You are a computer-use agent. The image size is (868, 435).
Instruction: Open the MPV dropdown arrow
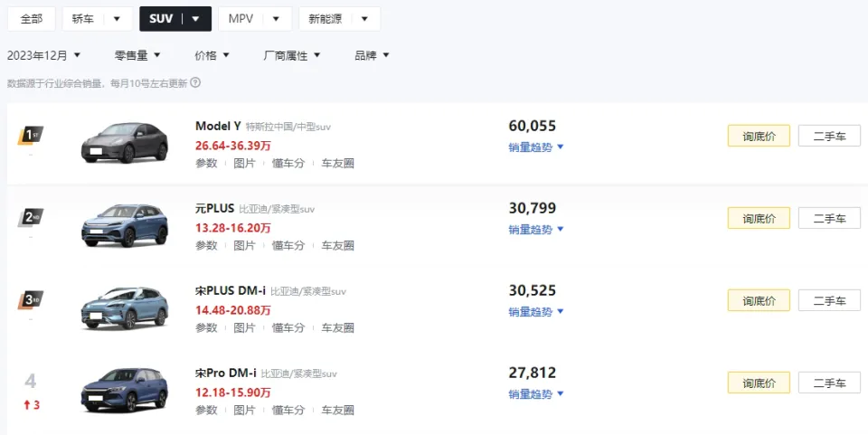pos(276,19)
